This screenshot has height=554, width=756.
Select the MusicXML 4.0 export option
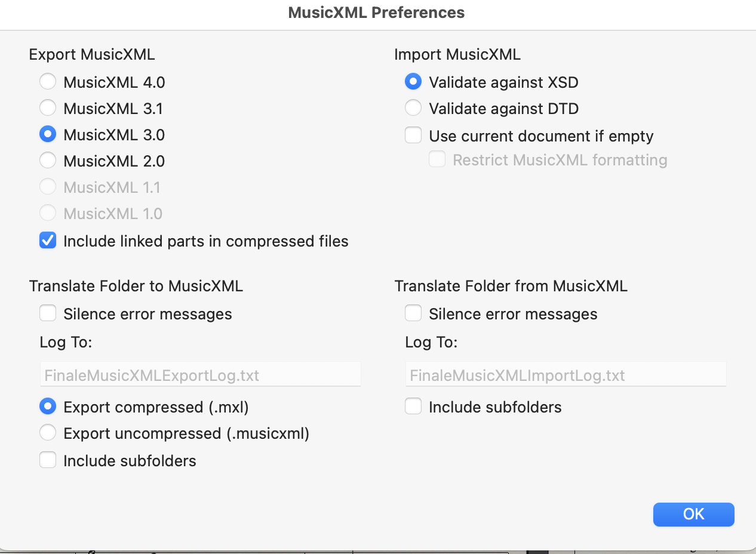pyautogui.click(x=48, y=82)
